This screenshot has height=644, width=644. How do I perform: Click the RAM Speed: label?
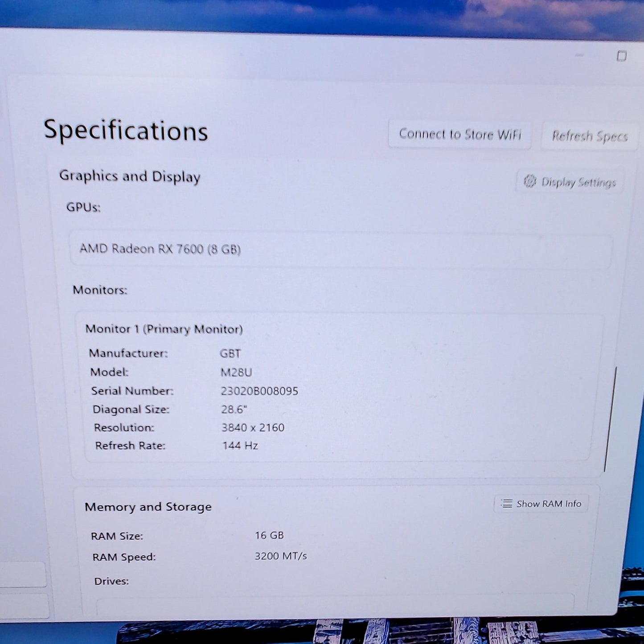124,557
